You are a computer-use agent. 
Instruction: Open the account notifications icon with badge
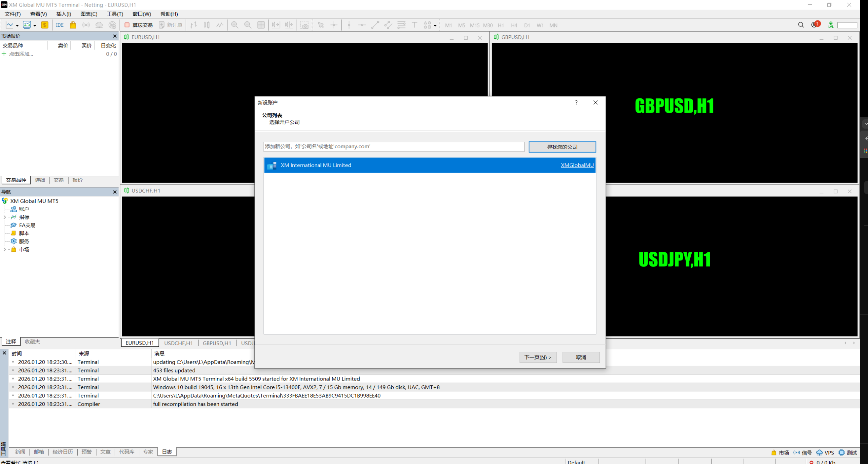point(815,24)
